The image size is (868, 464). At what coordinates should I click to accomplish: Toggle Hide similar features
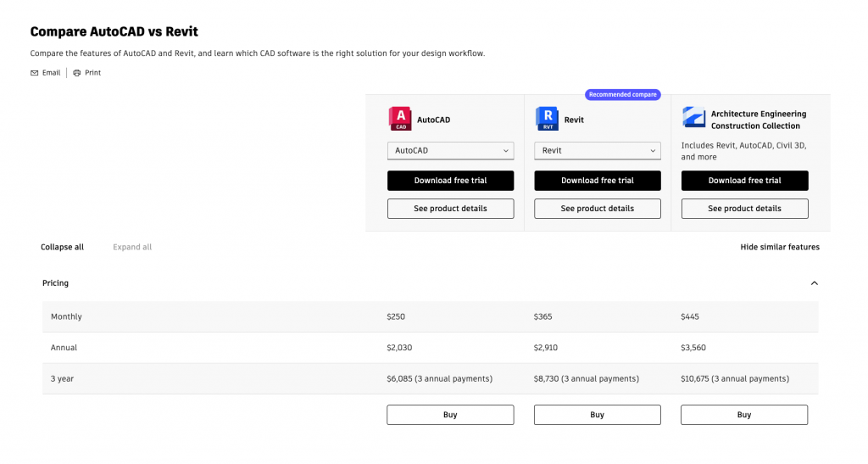(779, 248)
